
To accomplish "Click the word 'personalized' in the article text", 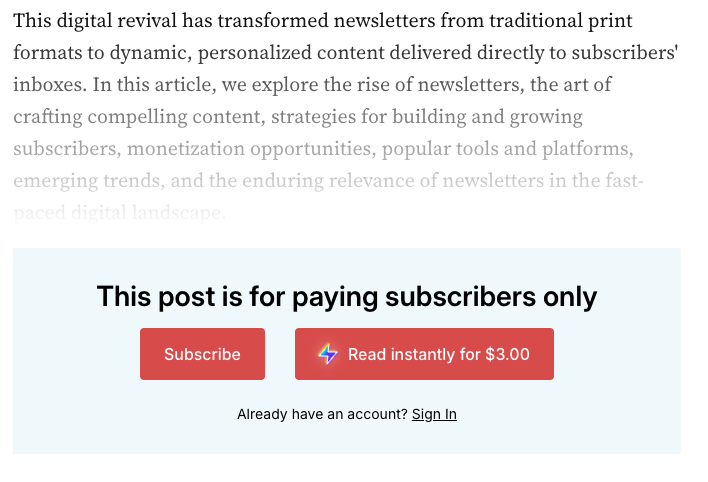I will 255,53.
